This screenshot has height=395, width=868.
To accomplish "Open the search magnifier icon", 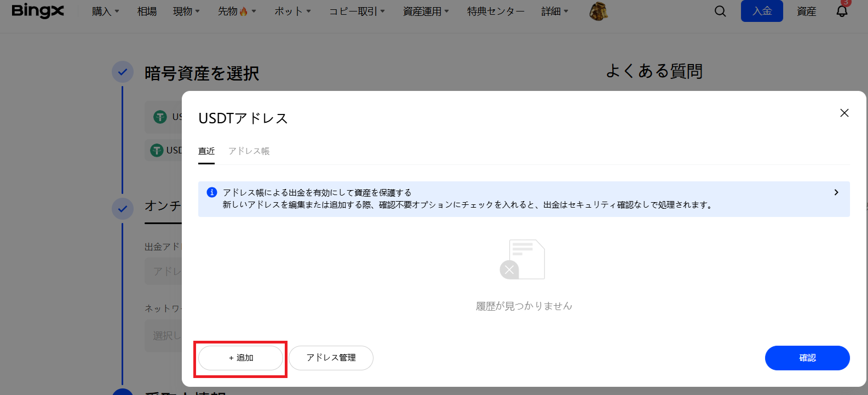I will (720, 12).
